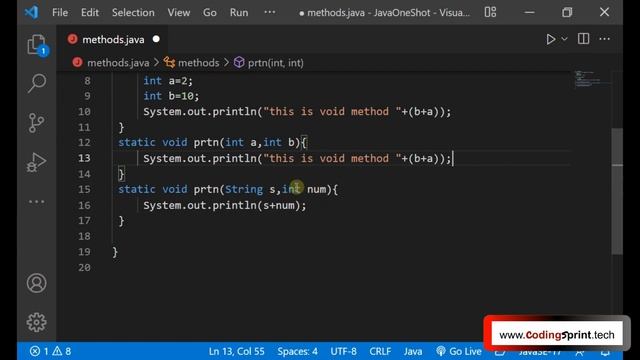640x360 pixels.
Task: Click the println statement on line 13
Action: point(297,158)
